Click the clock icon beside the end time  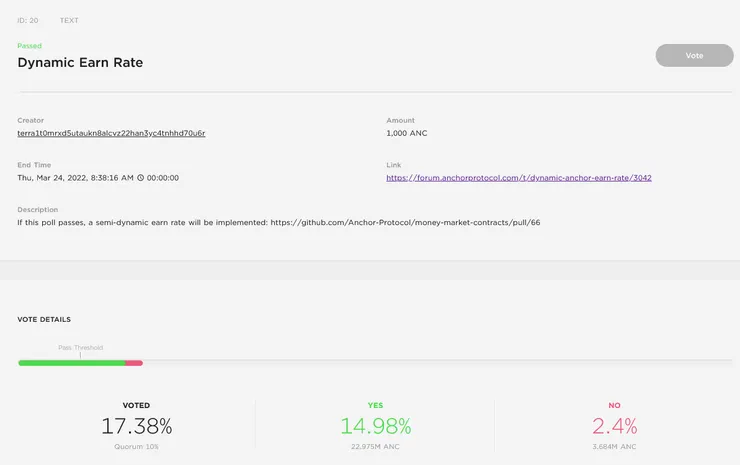pyautogui.click(x=141, y=178)
